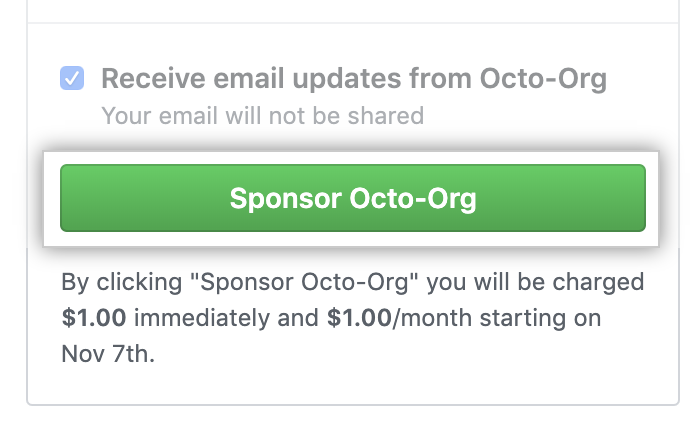Click the "Nov 7th" start date text
This screenshot has height=424, width=700.
click(x=107, y=354)
